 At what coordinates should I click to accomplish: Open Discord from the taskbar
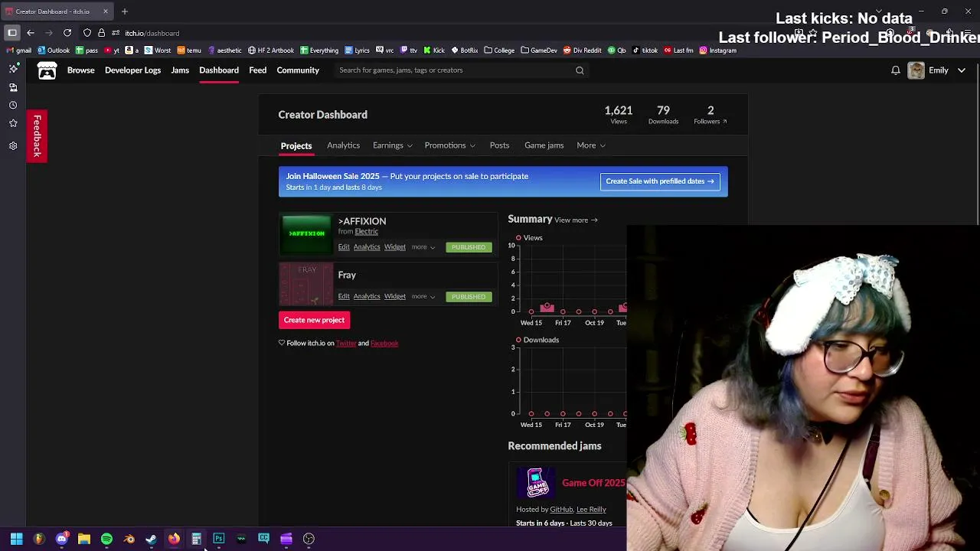pyautogui.click(x=62, y=539)
